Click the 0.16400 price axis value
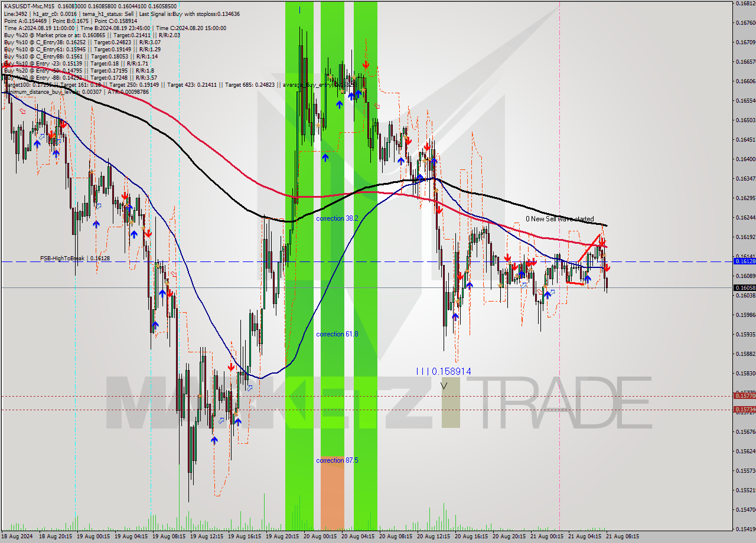Viewport: 756px width, 543px height. click(745, 159)
